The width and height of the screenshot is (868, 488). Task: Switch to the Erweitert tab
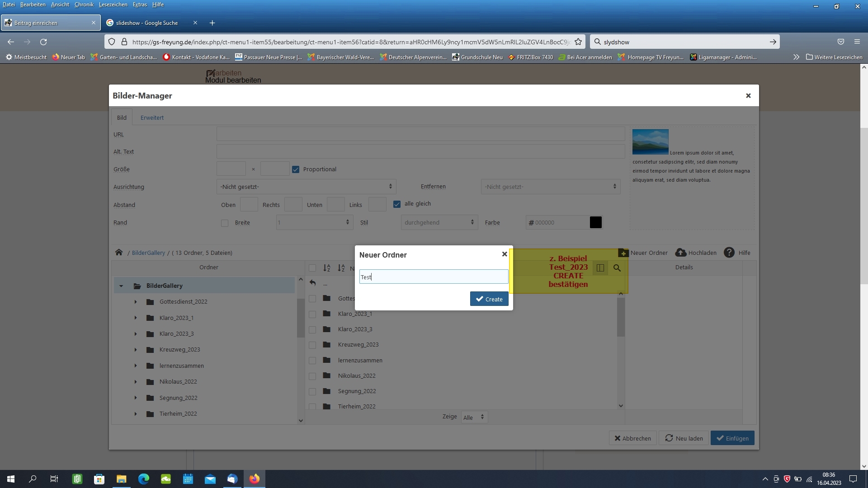pos(152,117)
